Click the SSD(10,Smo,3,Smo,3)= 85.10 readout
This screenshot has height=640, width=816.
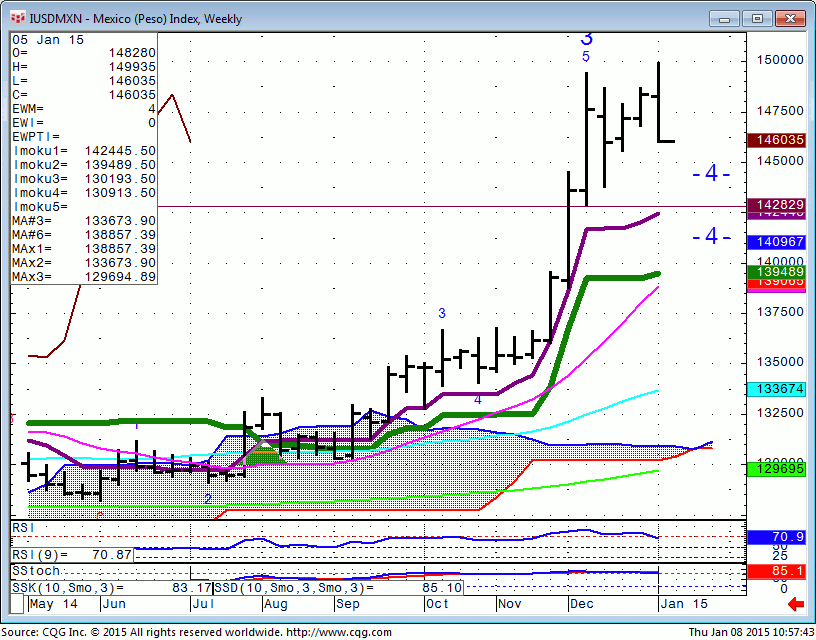click(338, 588)
